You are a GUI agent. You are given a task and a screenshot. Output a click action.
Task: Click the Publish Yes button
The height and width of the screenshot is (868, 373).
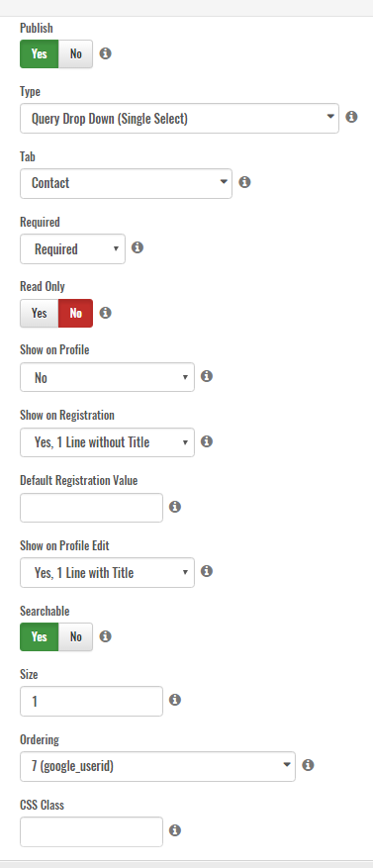point(40,53)
